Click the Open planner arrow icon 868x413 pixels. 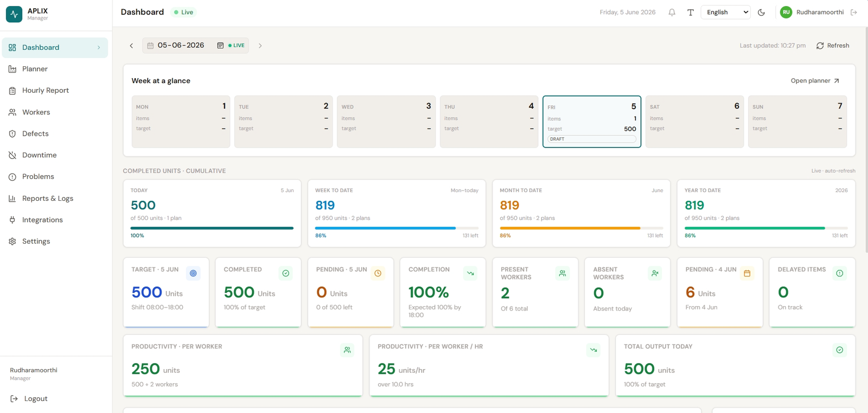(x=837, y=81)
